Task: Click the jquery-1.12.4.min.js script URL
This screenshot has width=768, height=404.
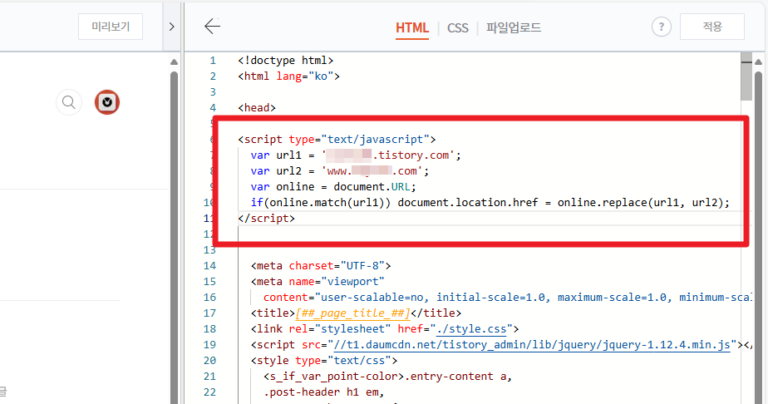Action: point(532,345)
